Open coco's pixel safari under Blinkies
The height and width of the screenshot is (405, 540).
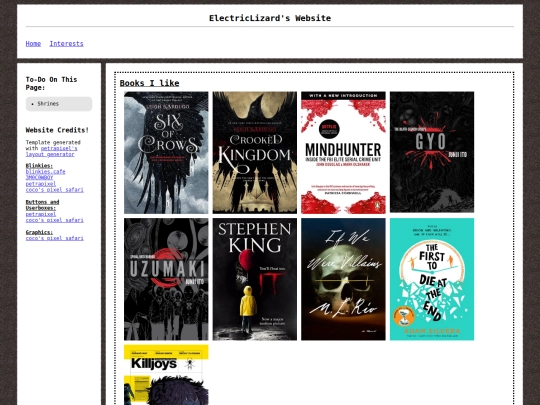pyautogui.click(x=54, y=190)
